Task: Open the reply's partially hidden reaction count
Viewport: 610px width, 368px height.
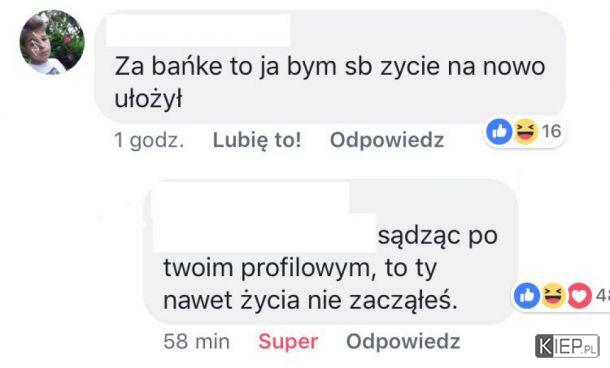Action: (x=603, y=296)
